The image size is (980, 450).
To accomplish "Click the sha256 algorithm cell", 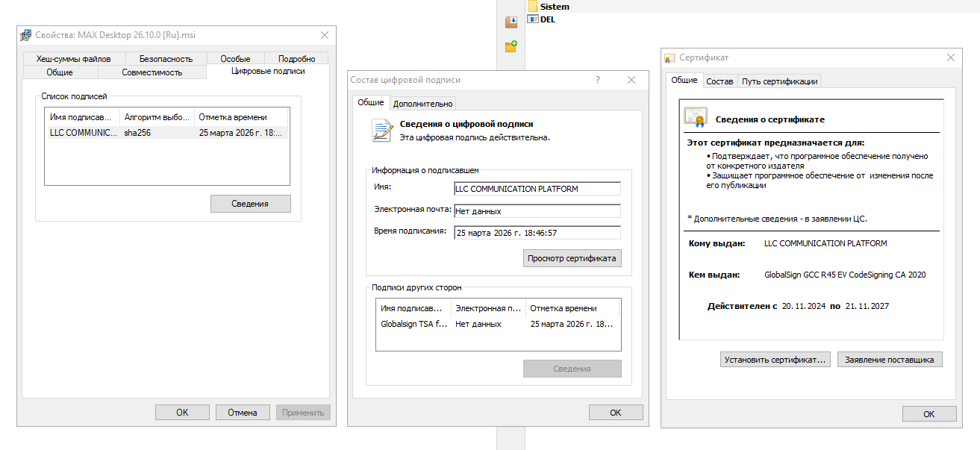I will (138, 133).
